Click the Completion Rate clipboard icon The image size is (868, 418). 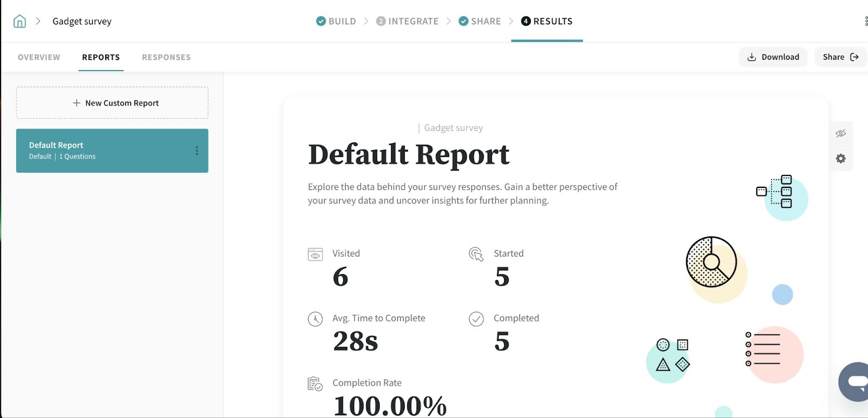315,384
